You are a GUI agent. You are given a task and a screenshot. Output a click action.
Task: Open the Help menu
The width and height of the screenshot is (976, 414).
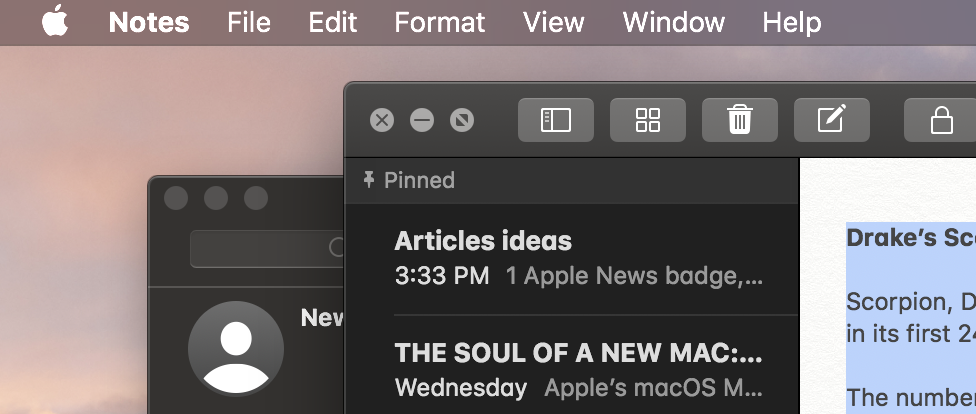(x=792, y=22)
